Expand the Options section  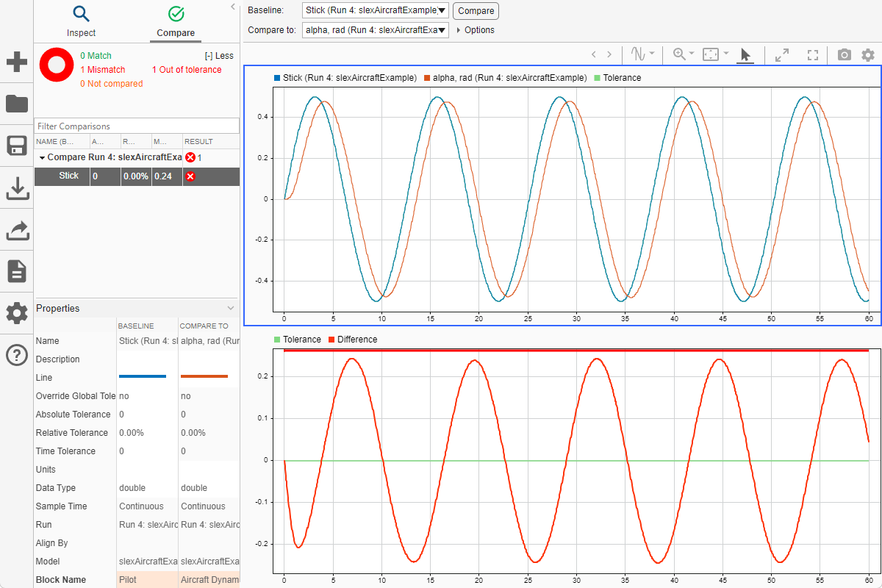(x=475, y=30)
